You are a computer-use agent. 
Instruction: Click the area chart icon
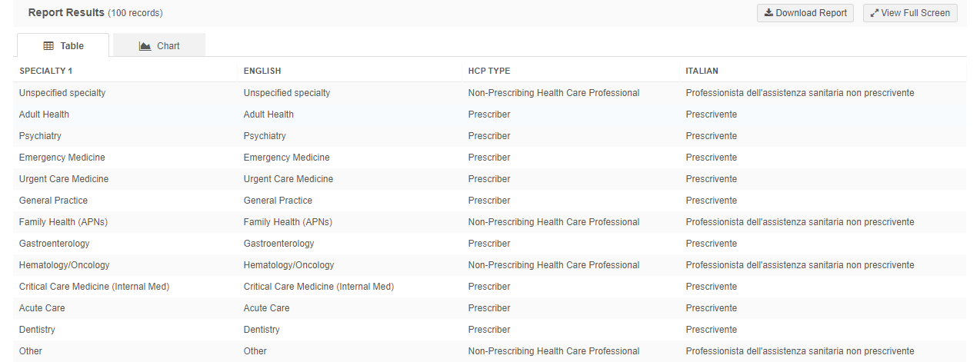pyautogui.click(x=145, y=46)
